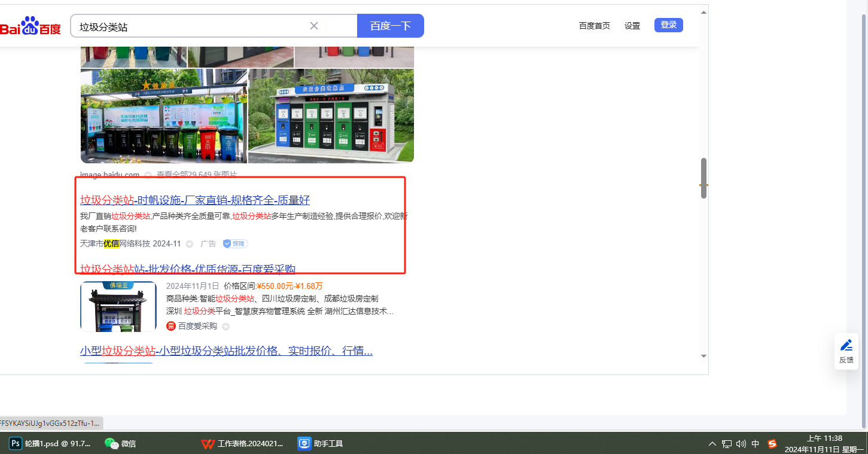The width and height of the screenshot is (868, 454).
Task: Click the Sogou input method tray icon
Action: (x=772, y=444)
